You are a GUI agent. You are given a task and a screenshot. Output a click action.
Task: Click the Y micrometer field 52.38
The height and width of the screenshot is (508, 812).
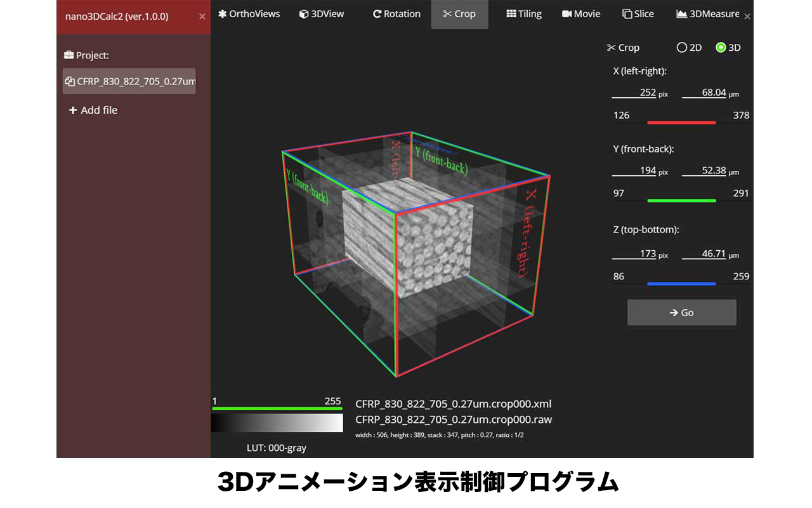[704, 171]
